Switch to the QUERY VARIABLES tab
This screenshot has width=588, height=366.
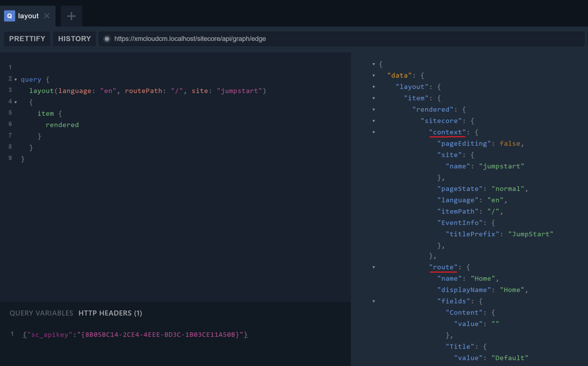tap(41, 313)
